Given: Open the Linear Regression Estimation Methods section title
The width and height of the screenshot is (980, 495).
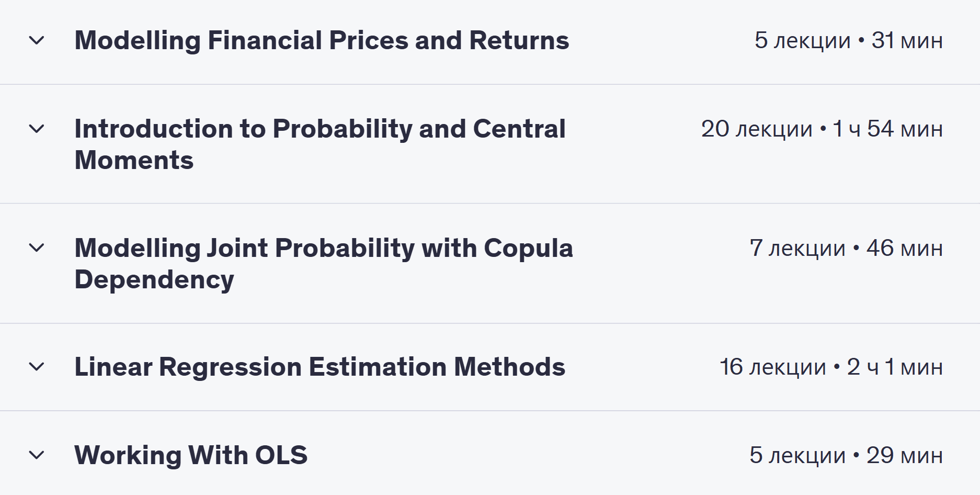Looking at the screenshot, I should click(320, 367).
